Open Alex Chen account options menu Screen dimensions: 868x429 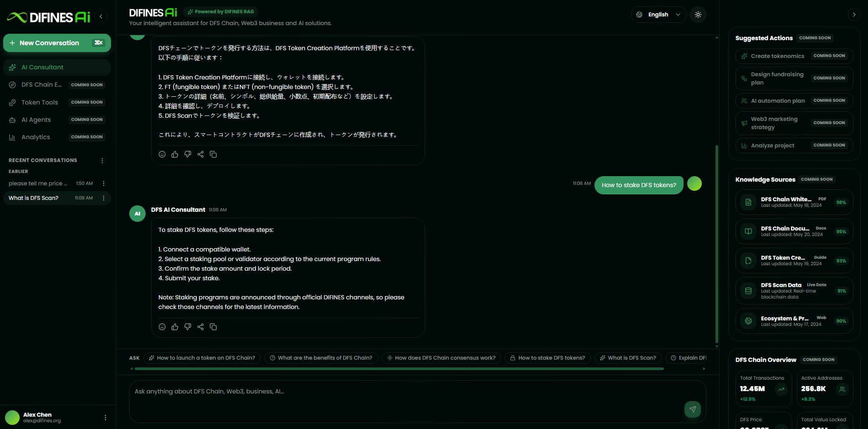click(x=105, y=418)
